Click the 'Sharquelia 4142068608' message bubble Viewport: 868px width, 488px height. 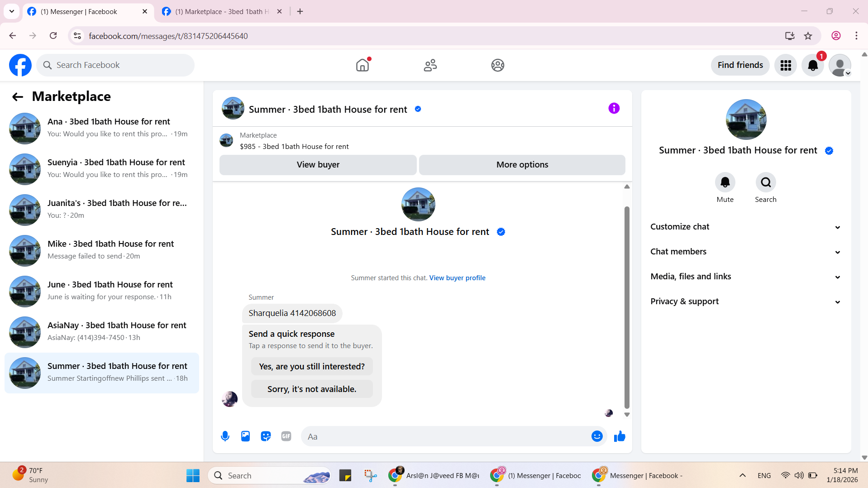292,313
